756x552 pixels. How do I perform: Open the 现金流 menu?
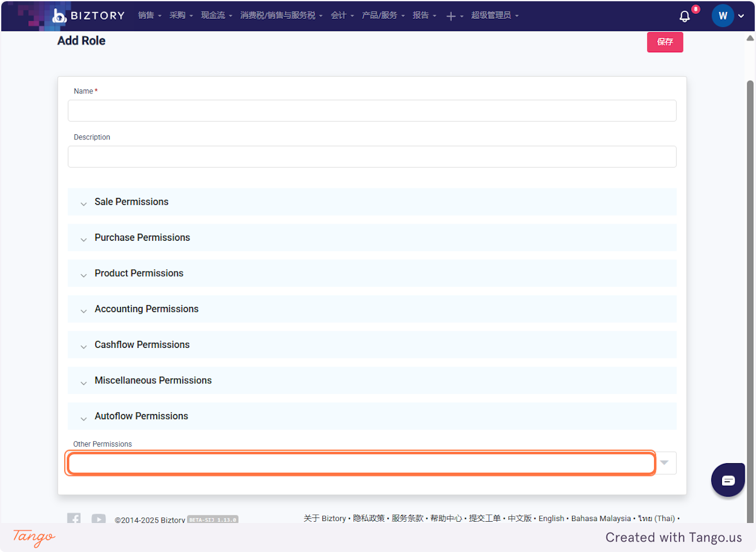pyautogui.click(x=217, y=16)
